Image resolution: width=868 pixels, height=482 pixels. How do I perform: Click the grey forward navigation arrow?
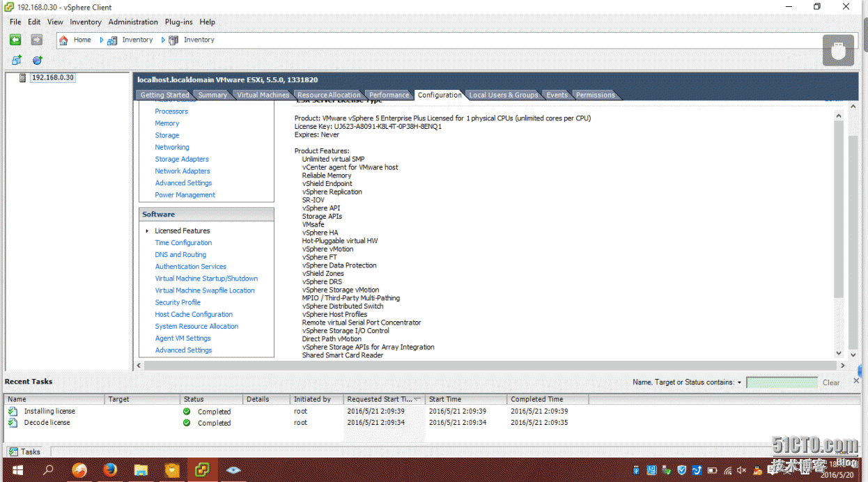click(37, 40)
